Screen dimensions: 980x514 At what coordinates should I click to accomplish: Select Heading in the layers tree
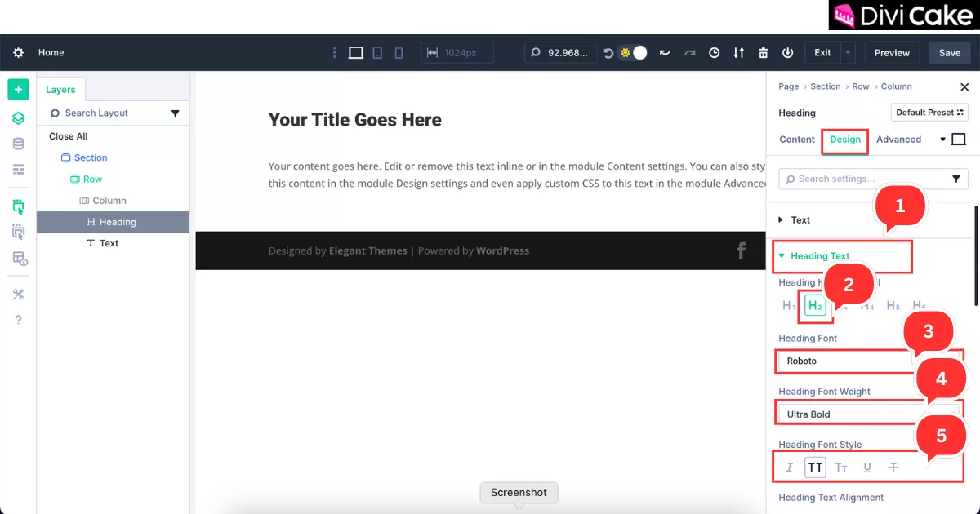[113, 222]
